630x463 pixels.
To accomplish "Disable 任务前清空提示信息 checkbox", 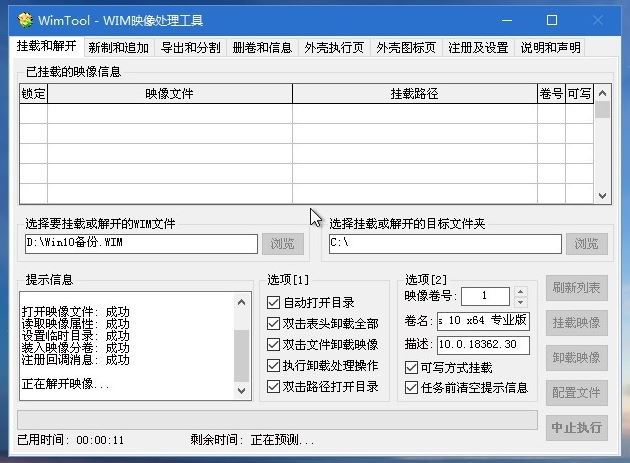I will 412,388.
